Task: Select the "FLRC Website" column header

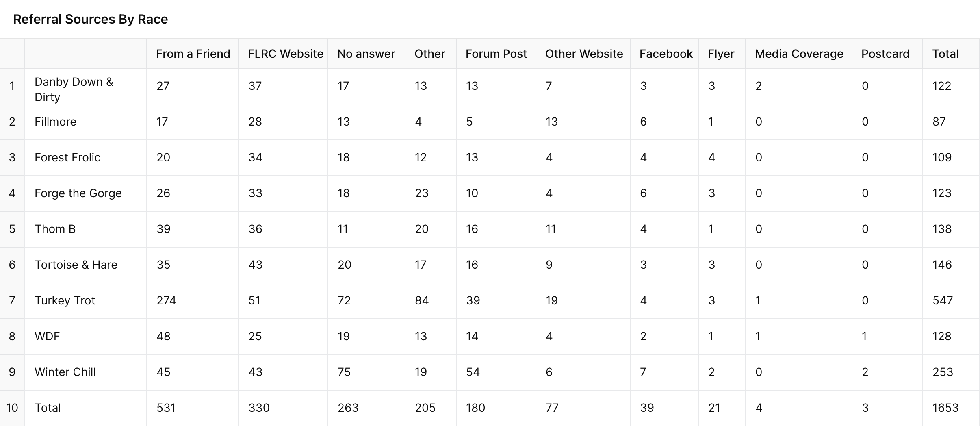Action: tap(285, 54)
